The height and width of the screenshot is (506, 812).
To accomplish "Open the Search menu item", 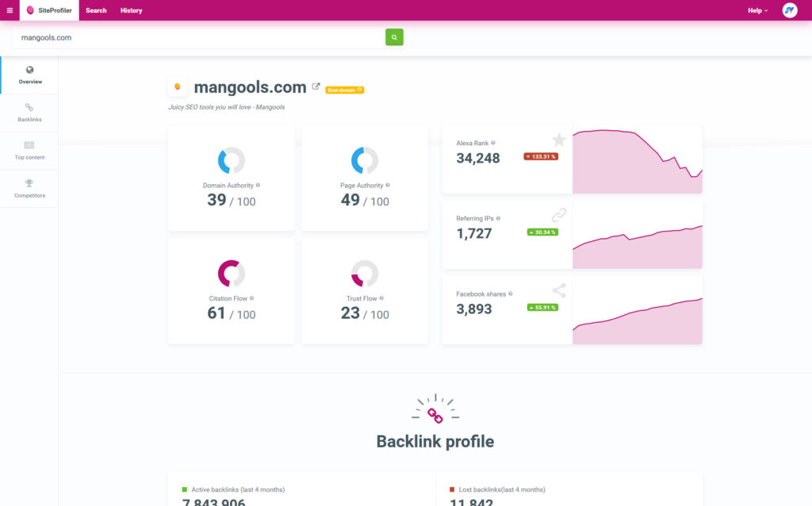I will pyautogui.click(x=96, y=10).
